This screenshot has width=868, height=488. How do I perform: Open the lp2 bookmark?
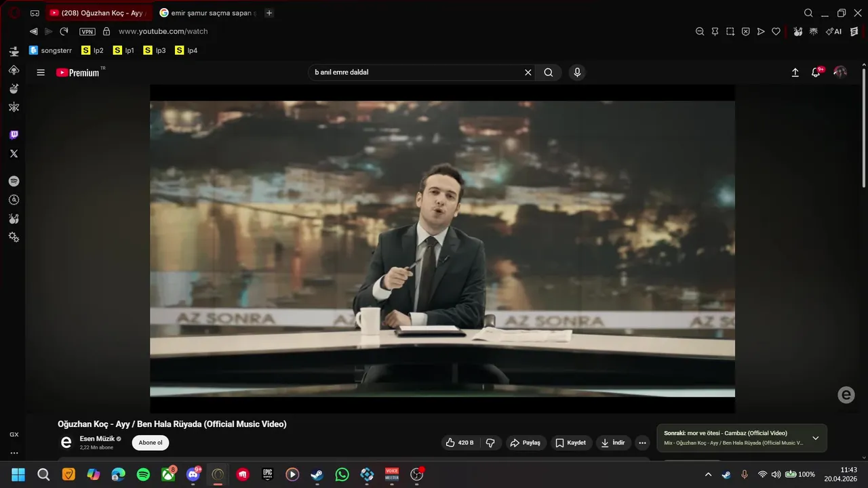coord(92,50)
